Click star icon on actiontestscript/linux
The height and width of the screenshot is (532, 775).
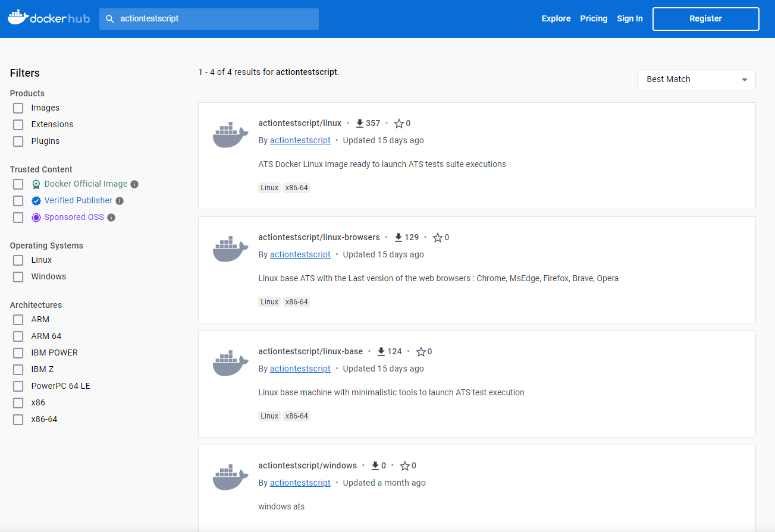click(399, 124)
